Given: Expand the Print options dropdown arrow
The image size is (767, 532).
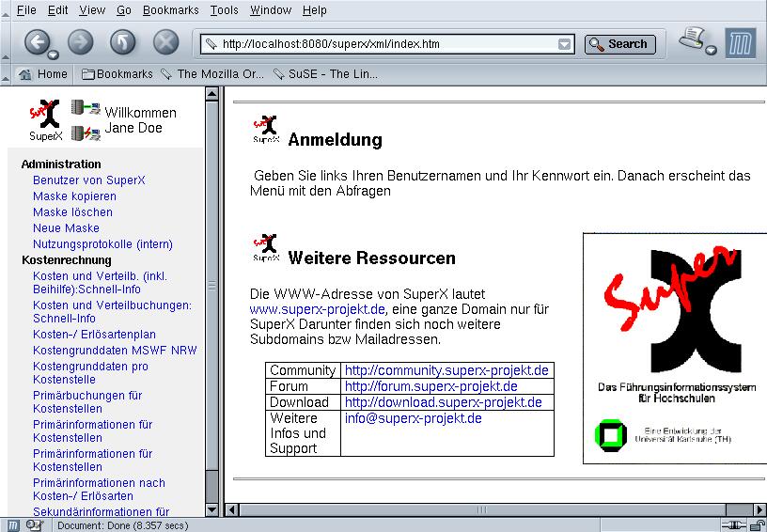Looking at the screenshot, I should click(x=712, y=51).
